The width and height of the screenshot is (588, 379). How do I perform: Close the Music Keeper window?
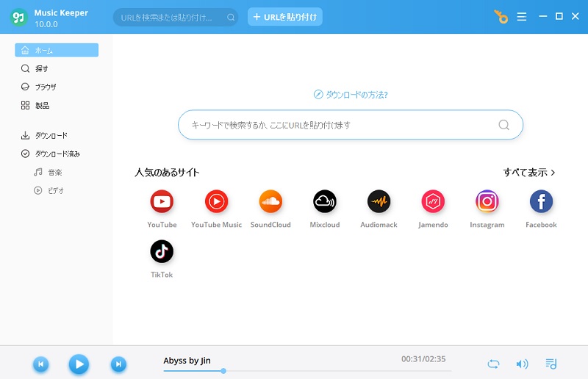[x=576, y=16]
